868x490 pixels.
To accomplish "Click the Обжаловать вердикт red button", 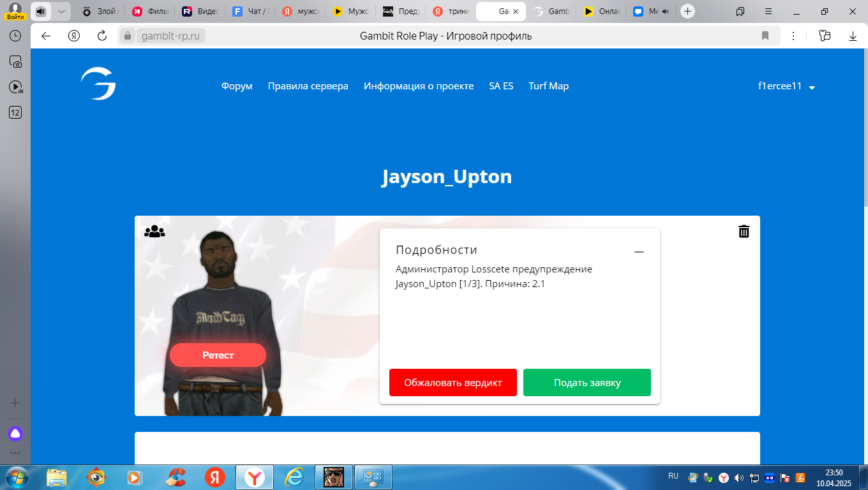I will 453,383.
